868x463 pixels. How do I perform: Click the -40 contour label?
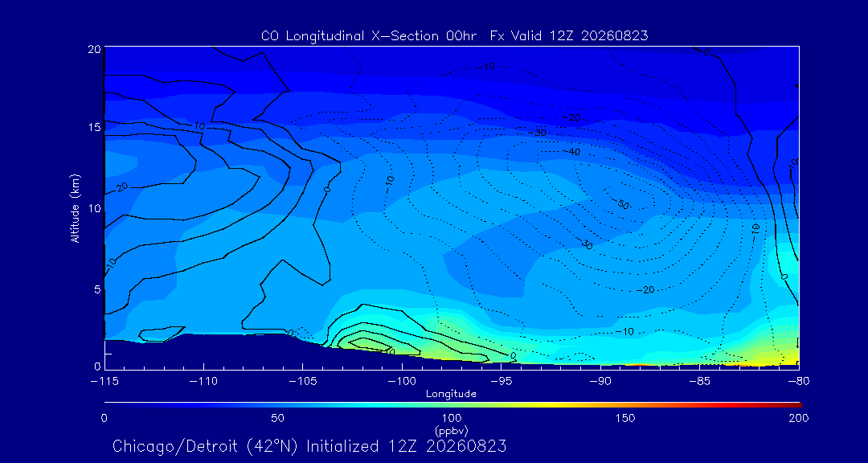point(571,152)
